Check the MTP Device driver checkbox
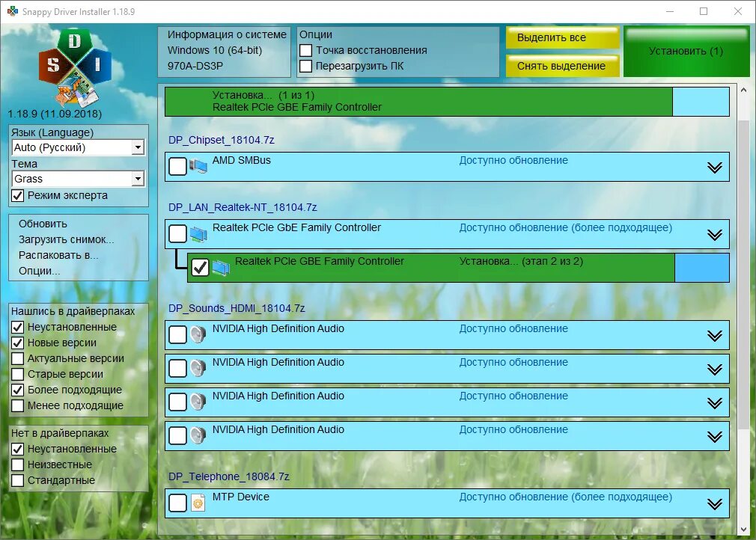This screenshot has height=540, width=756. click(178, 503)
